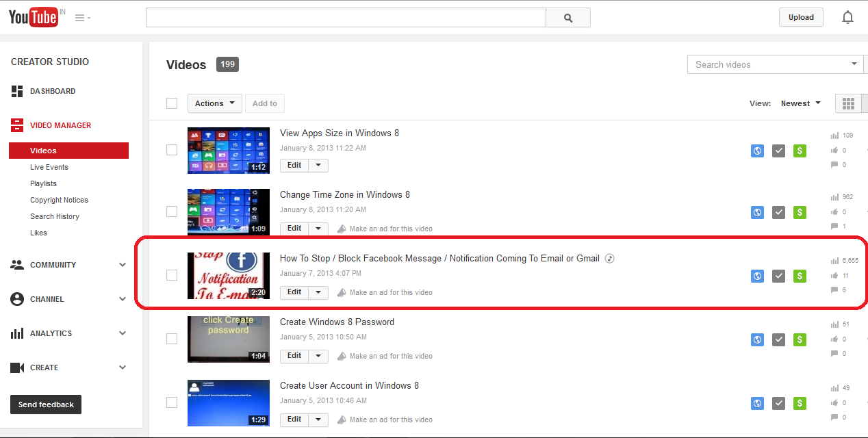Click public globe icon for Create Windows 8 Password
This screenshot has width=868, height=438.
[757, 339]
